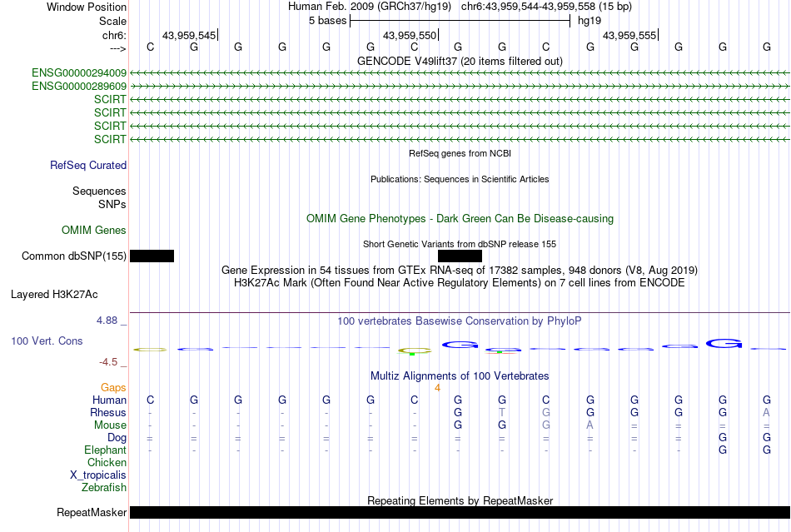Click the Sequences label
Image resolution: width=791 pixels, height=532 pixels.
[99, 191]
